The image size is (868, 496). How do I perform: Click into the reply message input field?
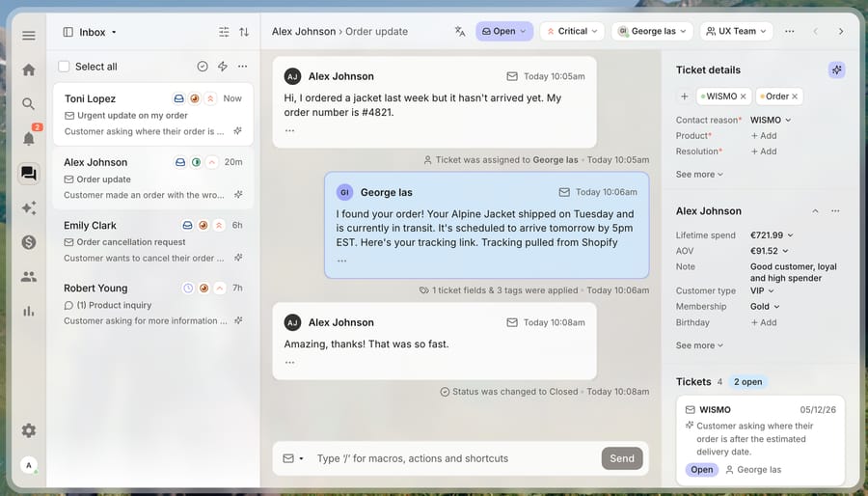455,458
